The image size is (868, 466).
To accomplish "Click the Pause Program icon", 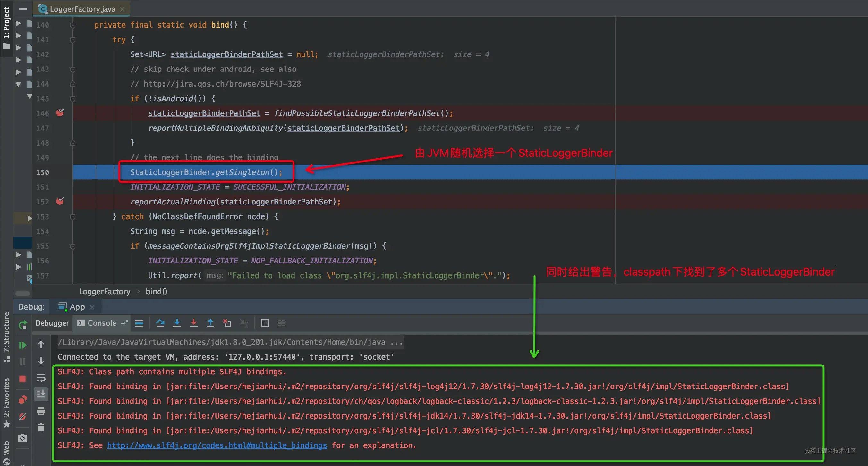I will [x=22, y=362].
